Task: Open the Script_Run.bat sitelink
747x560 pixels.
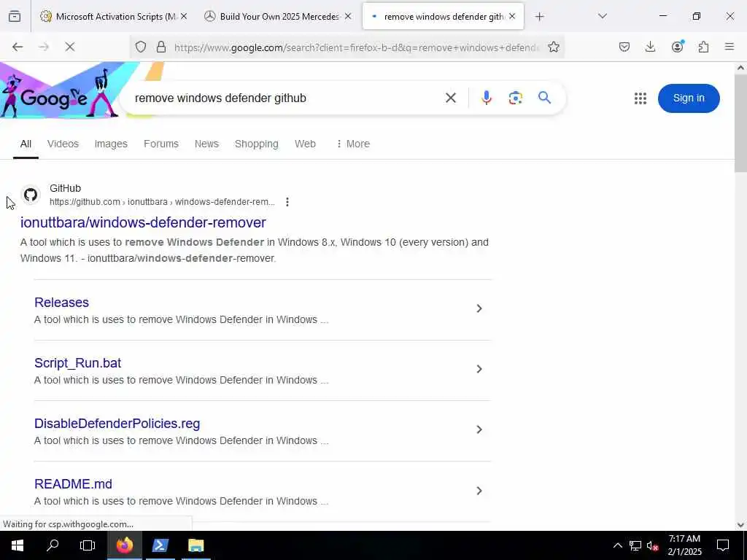Action: tap(77, 363)
